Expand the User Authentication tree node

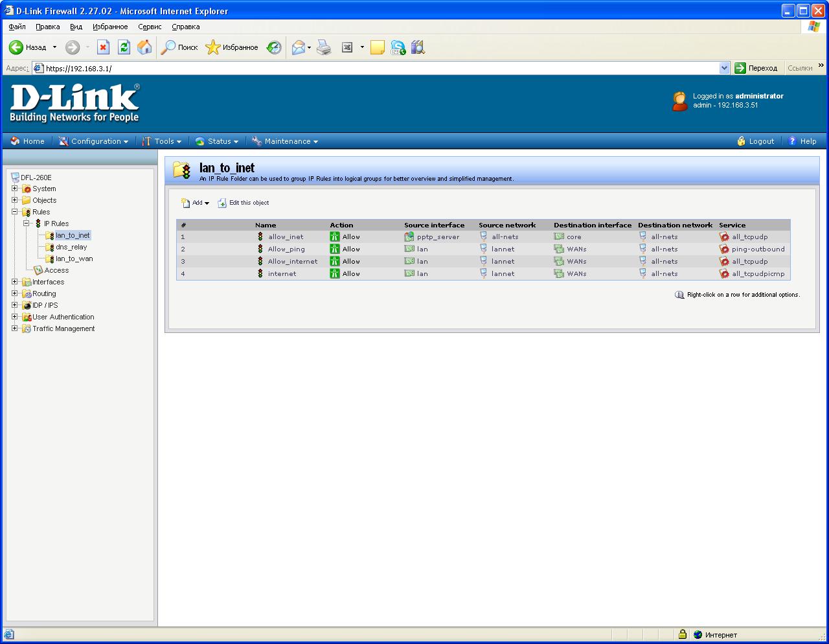tap(14, 317)
